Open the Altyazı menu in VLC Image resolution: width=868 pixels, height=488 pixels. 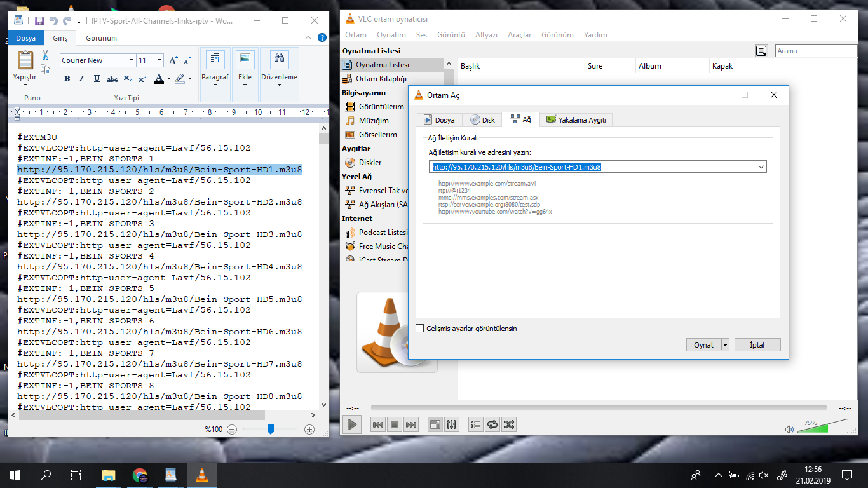click(x=486, y=35)
